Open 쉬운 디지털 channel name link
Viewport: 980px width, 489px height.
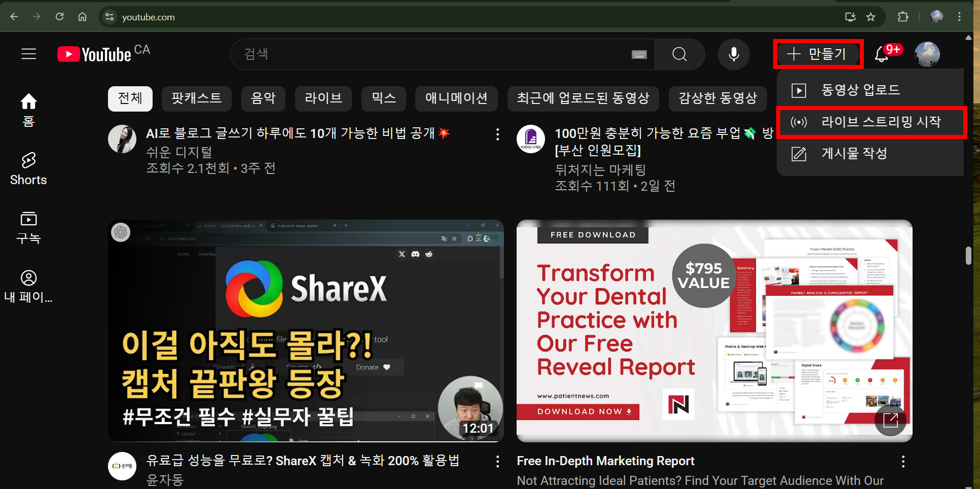point(179,152)
